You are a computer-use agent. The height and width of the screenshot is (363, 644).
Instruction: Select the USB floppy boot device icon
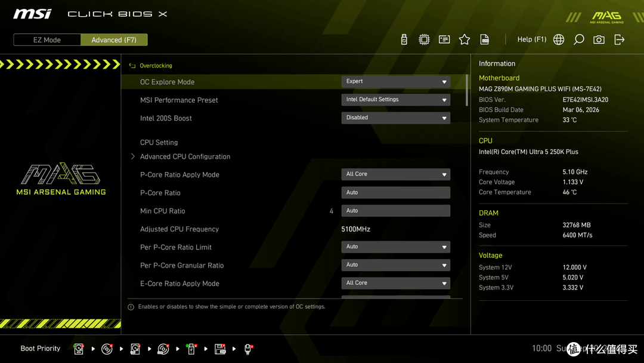click(x=220, y=349)
